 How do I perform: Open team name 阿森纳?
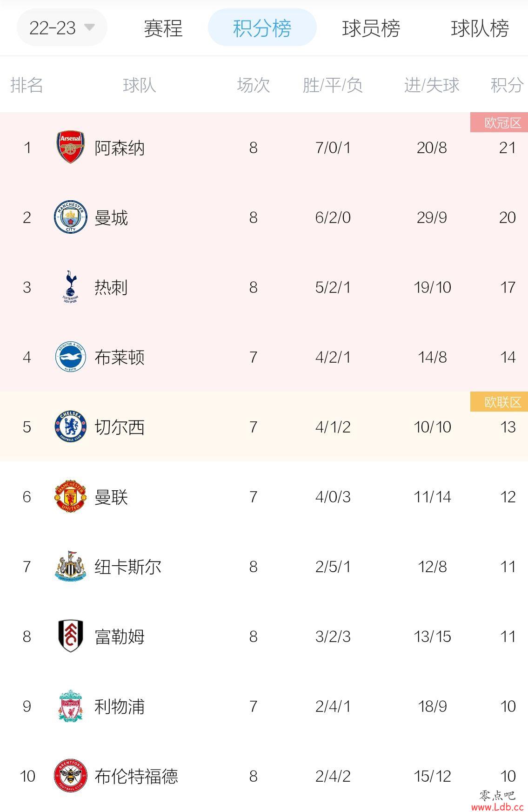pos(120,148)
